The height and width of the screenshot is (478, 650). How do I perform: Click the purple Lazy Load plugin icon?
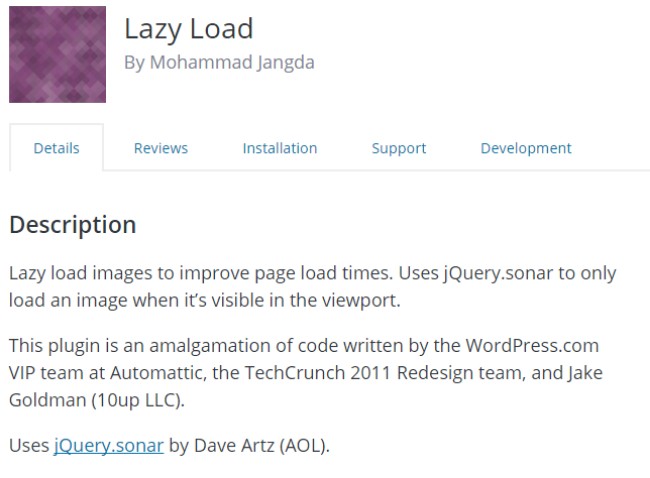57,54
